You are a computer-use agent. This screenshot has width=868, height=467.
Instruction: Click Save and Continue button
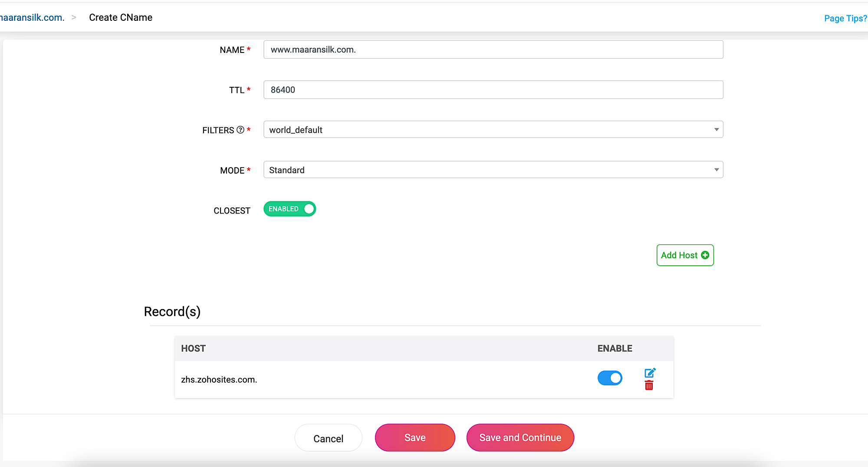(x=520, y=437)
